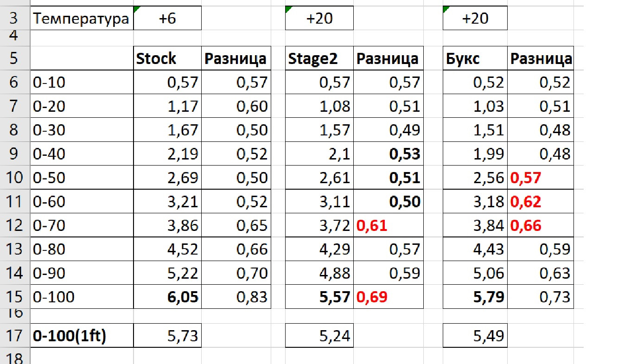Select the Stage2 value 3,72
Viewport: 637px width, 364px height.
click(319, 225)
